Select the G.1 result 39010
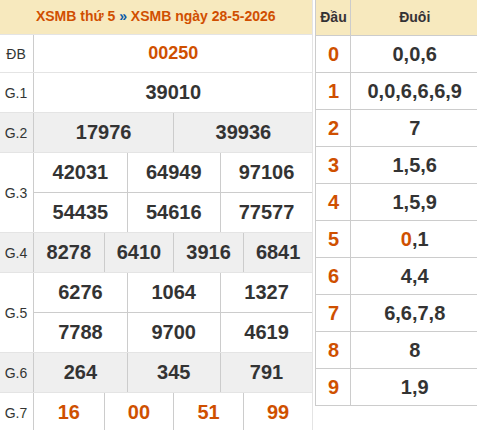 (173, 92)
